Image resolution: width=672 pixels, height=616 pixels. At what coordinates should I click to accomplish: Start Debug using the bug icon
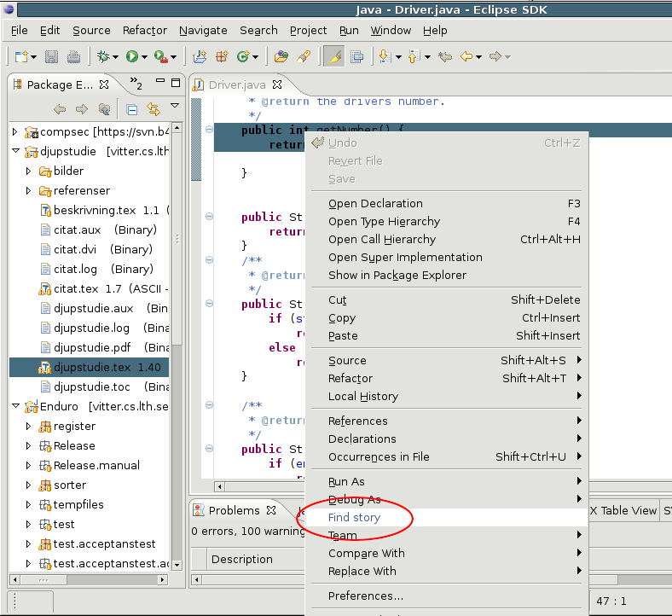(103, 56)
